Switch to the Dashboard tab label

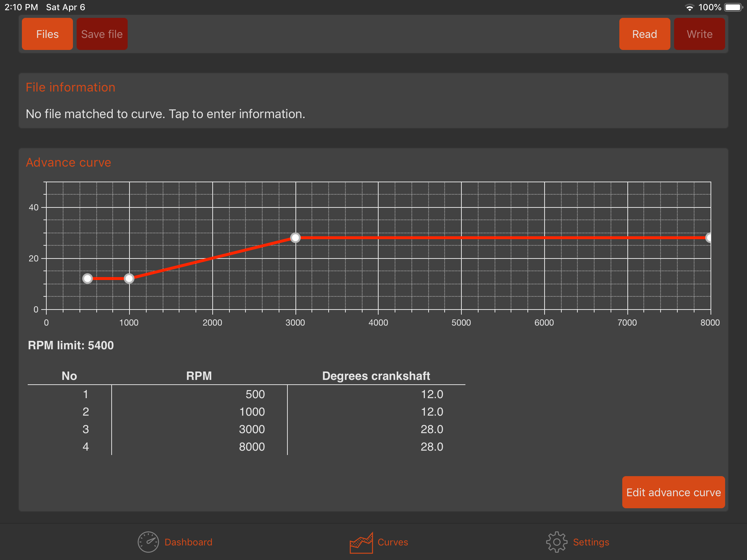[188, 542]
